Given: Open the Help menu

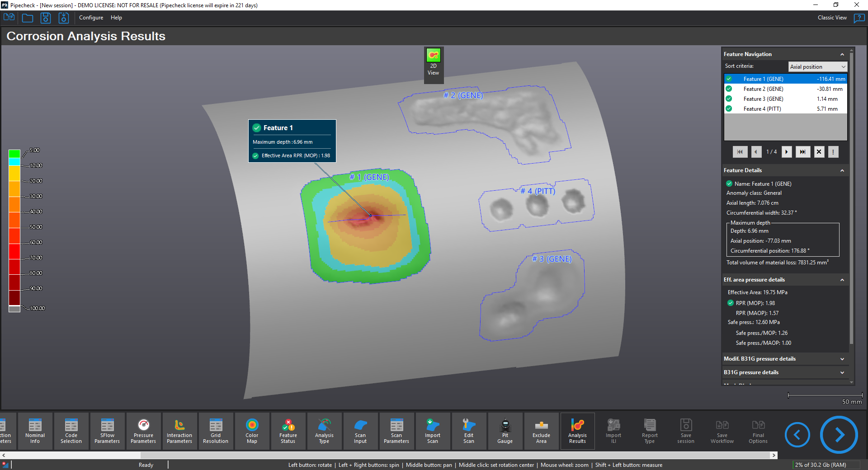Looking at the screenshot, I should (x=116, y=18).
